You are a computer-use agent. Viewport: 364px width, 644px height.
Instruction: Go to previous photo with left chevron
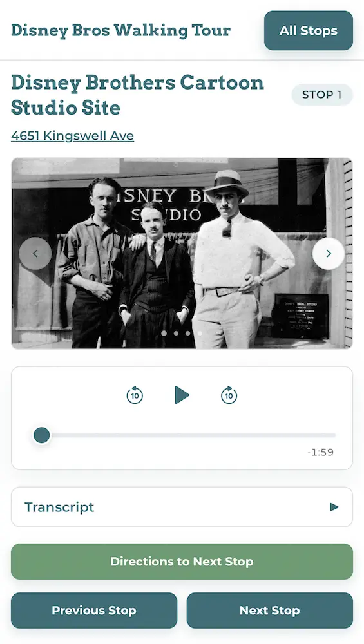(35, 253)
